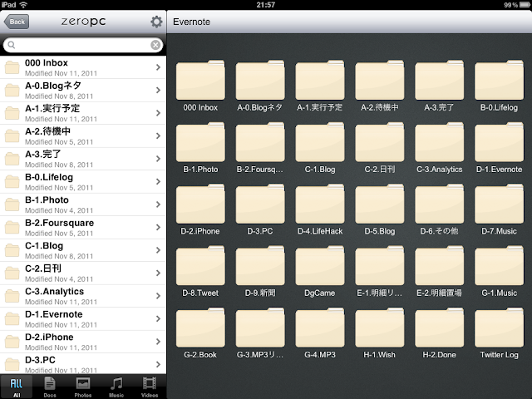The width and height of the screenshot is (532, 399).
Task: Open the E-2.明細置場 folder icon
Action: click(x=440, y=266)
